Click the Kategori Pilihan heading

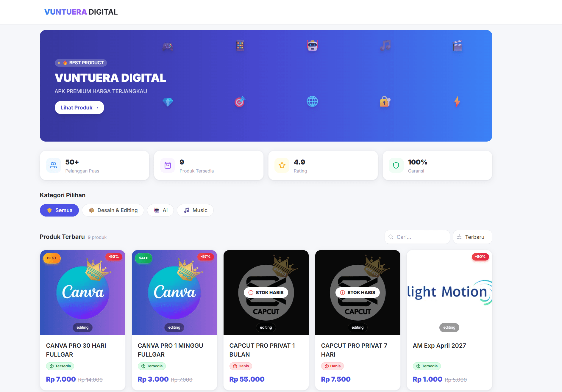(63, 195)
